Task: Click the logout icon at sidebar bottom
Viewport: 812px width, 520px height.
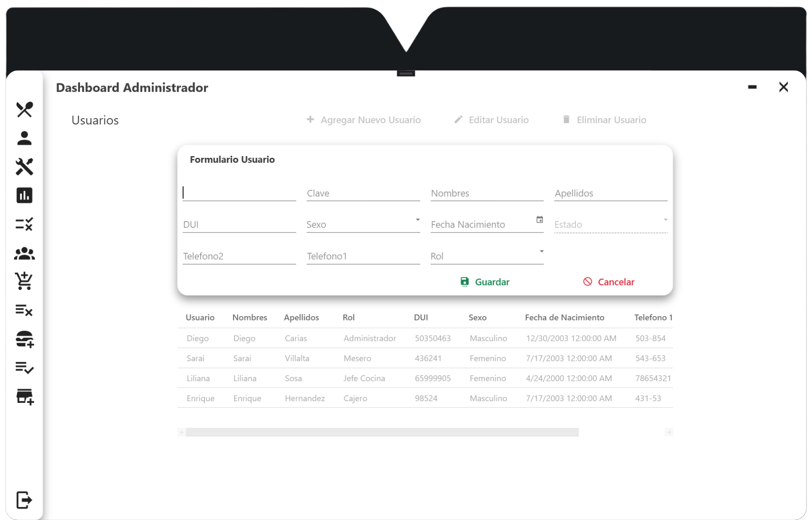Action: point(24,500)
